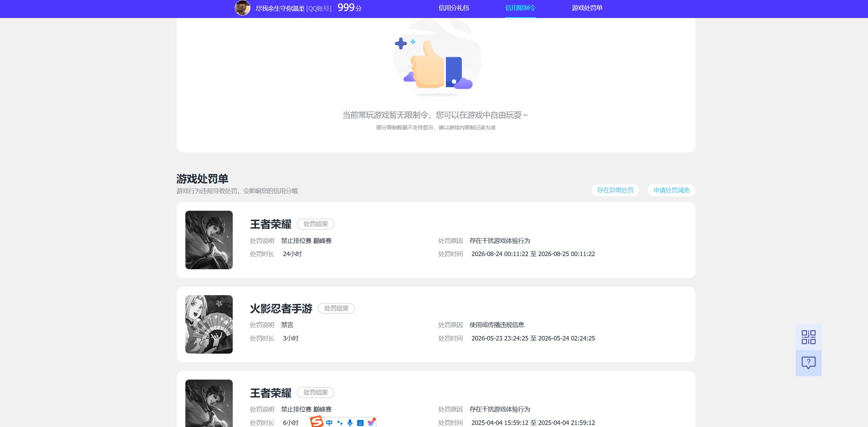Screen dimensions: 868x427
Task: Go to 游戏处罚单 tab in header
Action: [x=587, y=8]
